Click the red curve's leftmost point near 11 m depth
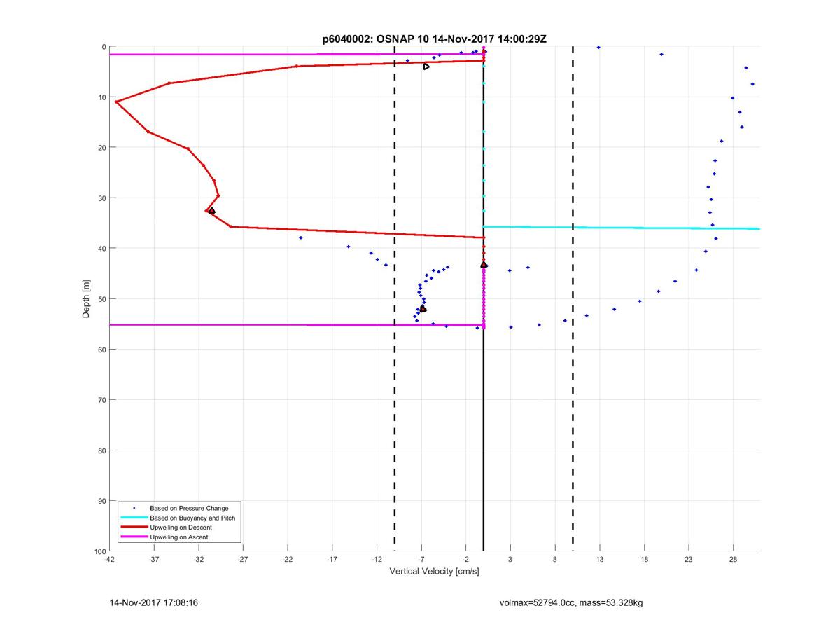 click(x=116, y=102)
